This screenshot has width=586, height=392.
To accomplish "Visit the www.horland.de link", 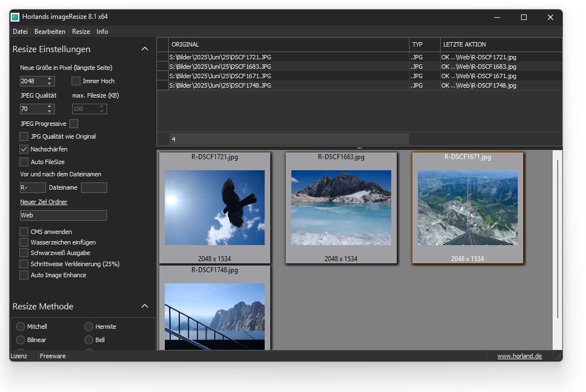I will point(519,356).
